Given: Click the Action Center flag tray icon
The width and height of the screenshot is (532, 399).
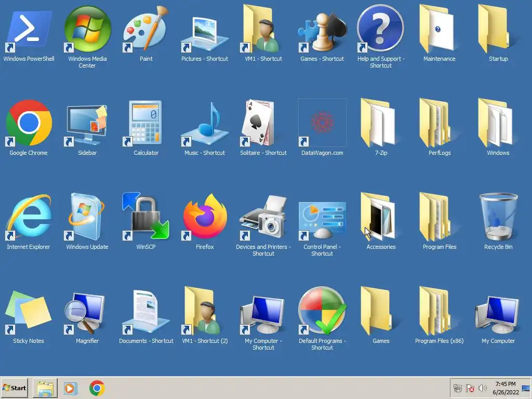Looking at the screenshot, I should coord(470,388).
